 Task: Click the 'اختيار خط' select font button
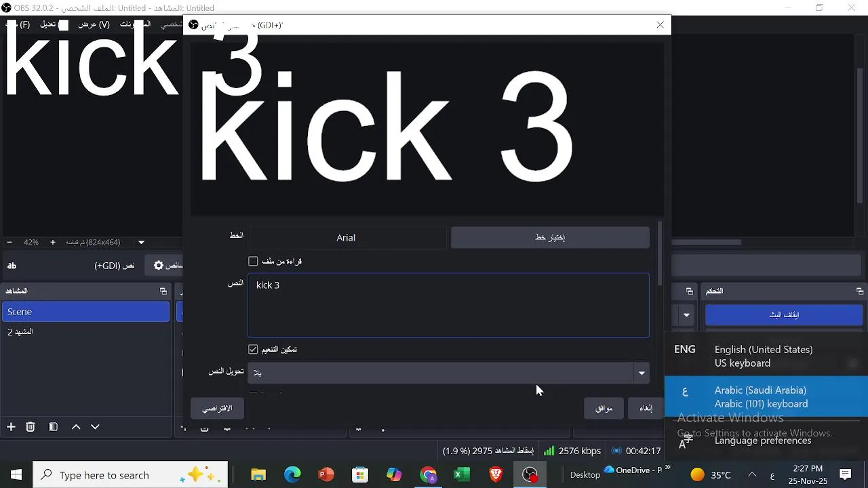(550, 237)
